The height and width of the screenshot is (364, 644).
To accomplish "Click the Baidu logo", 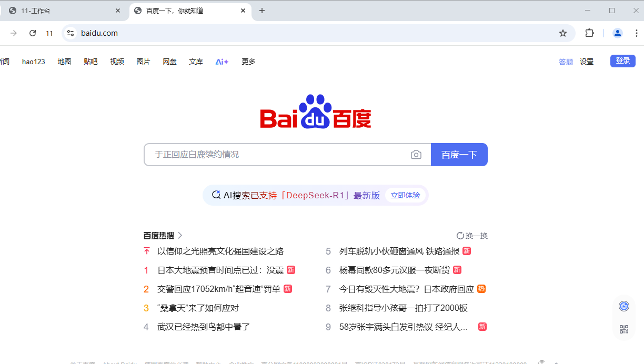I will click(316, 112).
